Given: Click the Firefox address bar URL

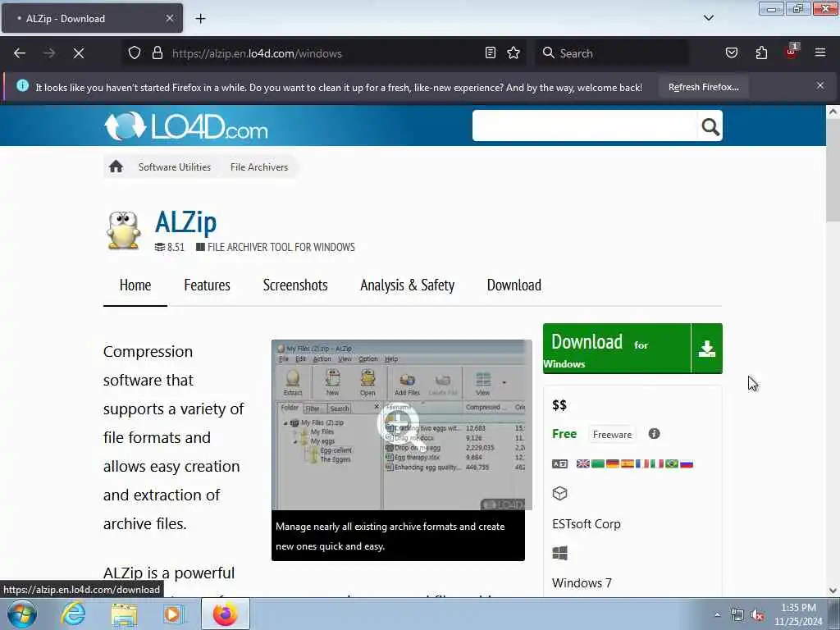Looking at the screenshot, I should tap(257, 53).
